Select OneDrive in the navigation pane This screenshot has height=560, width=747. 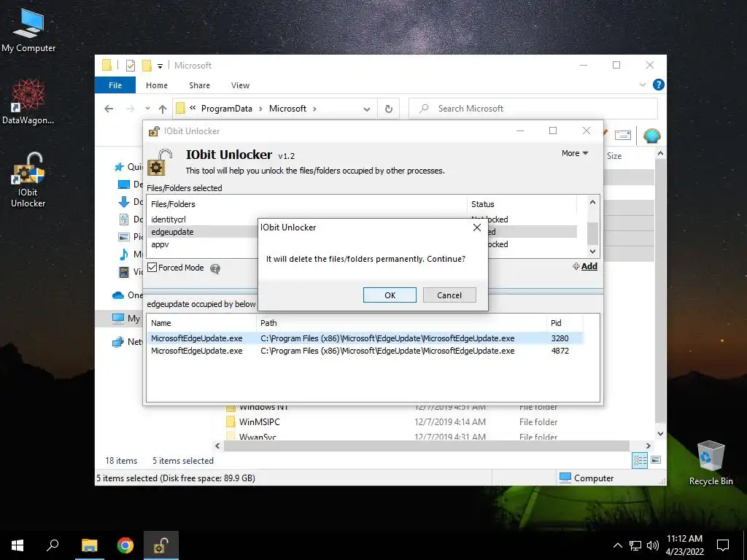pyautogui.click(x=128, y=295)
